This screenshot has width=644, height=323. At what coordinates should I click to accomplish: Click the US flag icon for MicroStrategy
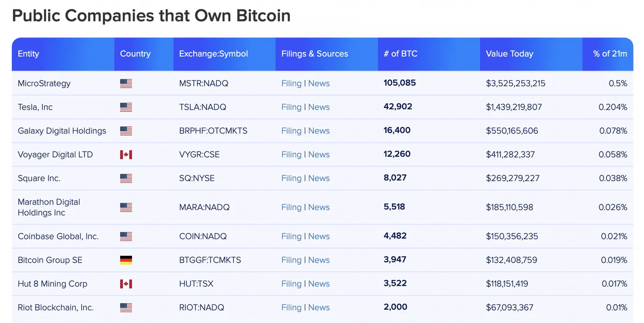pos(126,83)
